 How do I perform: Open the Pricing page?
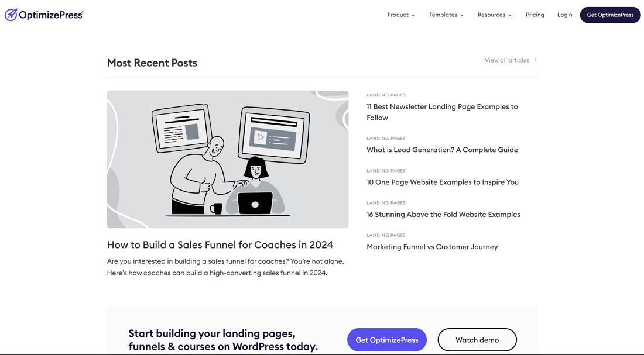535,15
